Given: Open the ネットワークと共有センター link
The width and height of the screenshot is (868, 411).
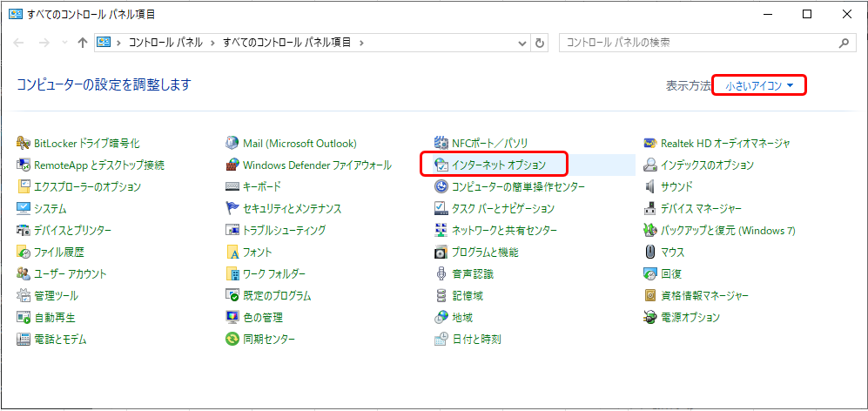Looking at the screenshot, I should click(x=504, y=231).
